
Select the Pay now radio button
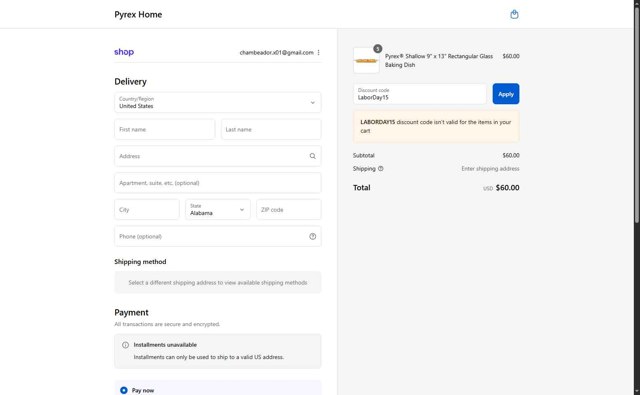(124, 390)
